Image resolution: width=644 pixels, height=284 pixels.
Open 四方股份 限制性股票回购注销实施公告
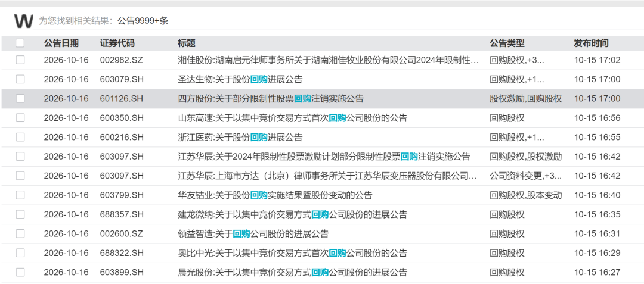click(271, 99)
